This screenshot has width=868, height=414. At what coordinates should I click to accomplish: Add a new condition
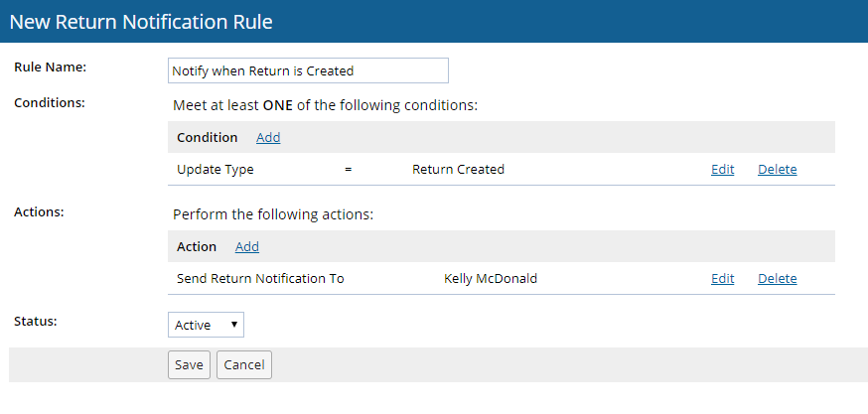[x=268, y=138]
